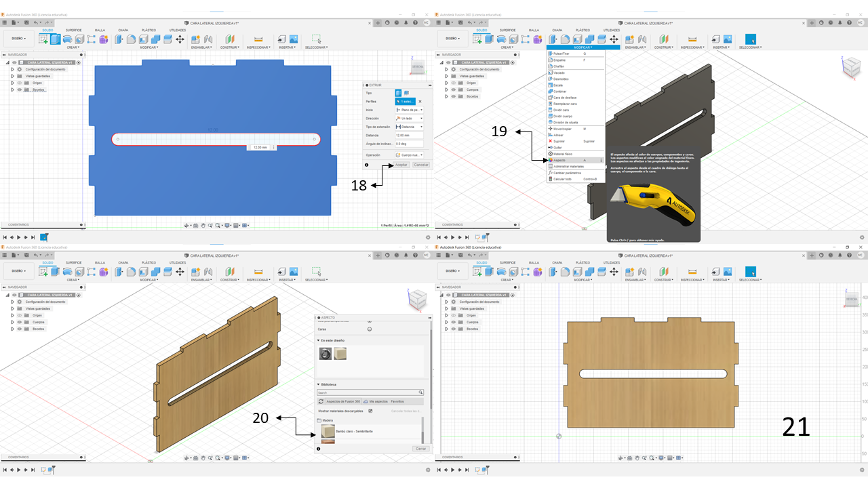Toggle Bocetos visibility eye in Modificar-menu window
Screen dimensions: 868x488
pyautogui.click(x=453, y=96)
